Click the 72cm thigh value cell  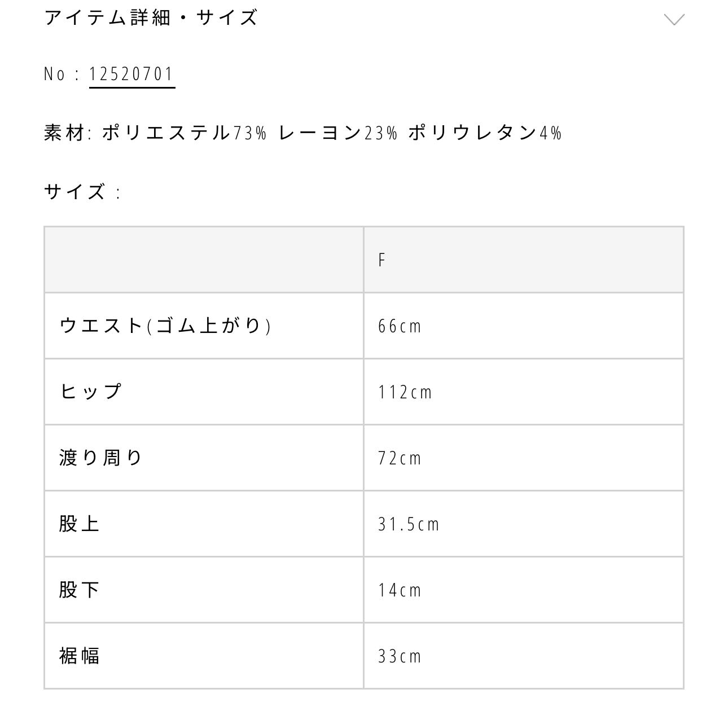coord(400,458)
